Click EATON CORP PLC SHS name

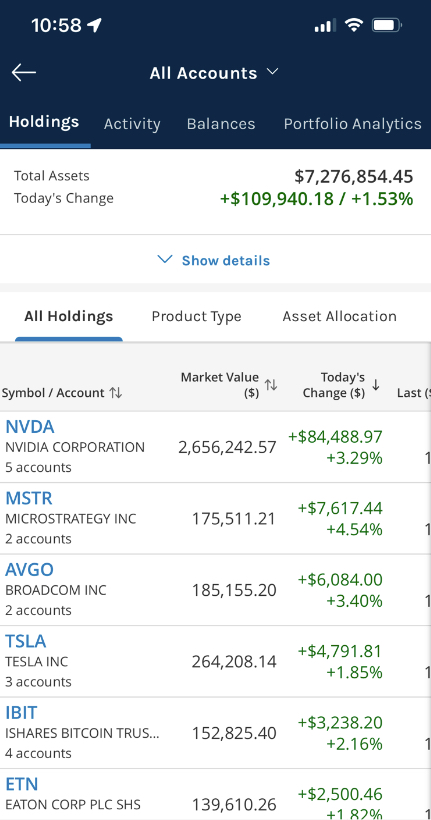click(73, 805)
